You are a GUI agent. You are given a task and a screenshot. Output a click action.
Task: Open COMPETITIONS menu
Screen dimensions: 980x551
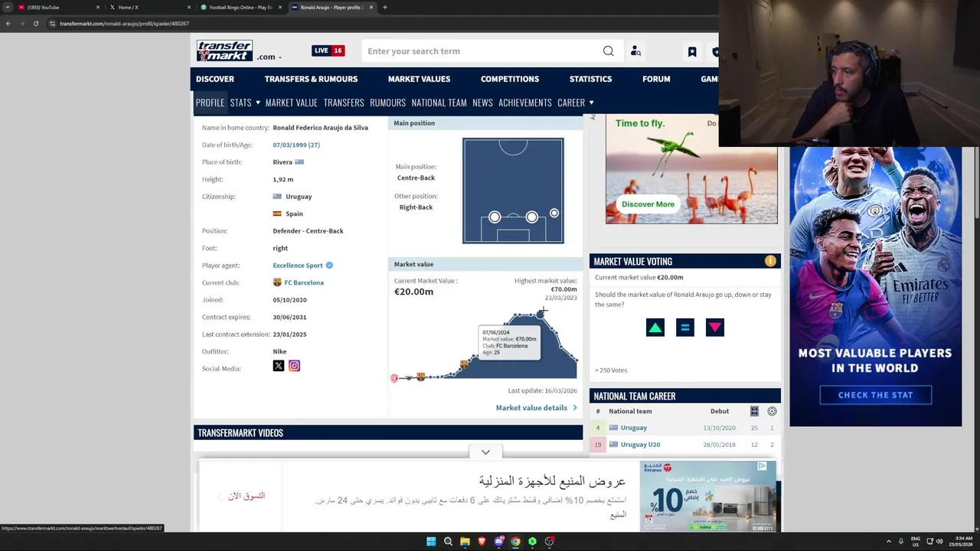point(510,79)
